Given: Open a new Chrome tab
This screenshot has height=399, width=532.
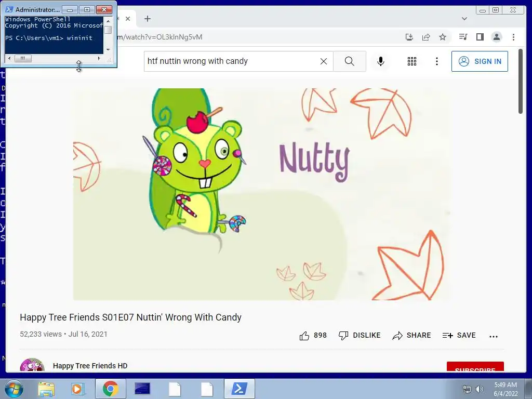Looking at the screenshot, I should (147, 19).
